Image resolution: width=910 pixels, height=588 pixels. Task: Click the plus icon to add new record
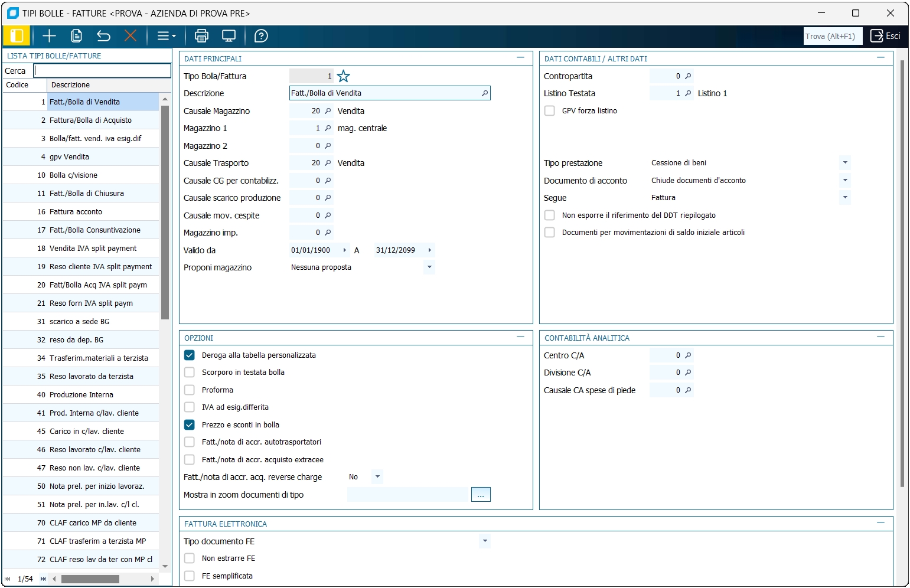49,36
